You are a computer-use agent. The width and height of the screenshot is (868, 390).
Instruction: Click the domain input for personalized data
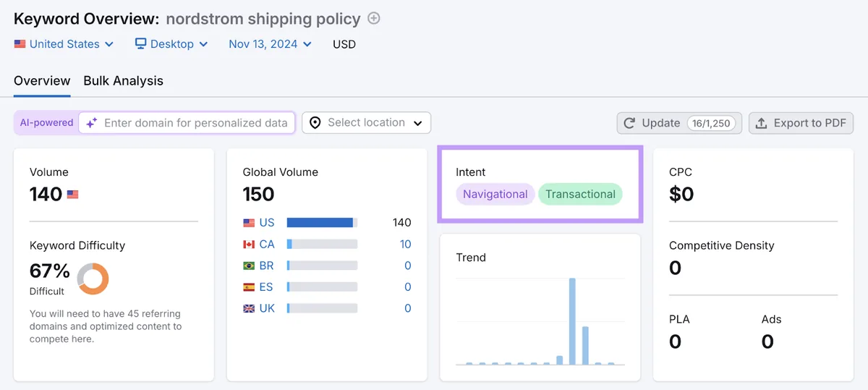pyautogui.click(x=187, y=123)
